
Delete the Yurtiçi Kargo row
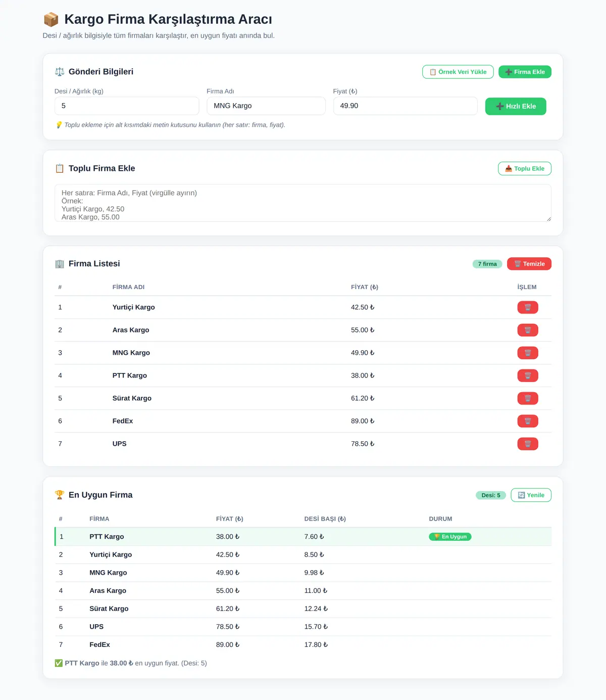(527, 307)
